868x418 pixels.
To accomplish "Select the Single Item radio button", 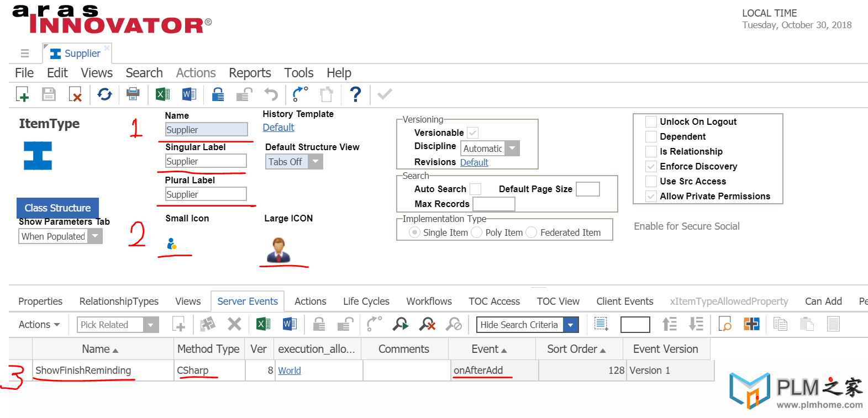I will pyautogui.click(x=414, y=232).
